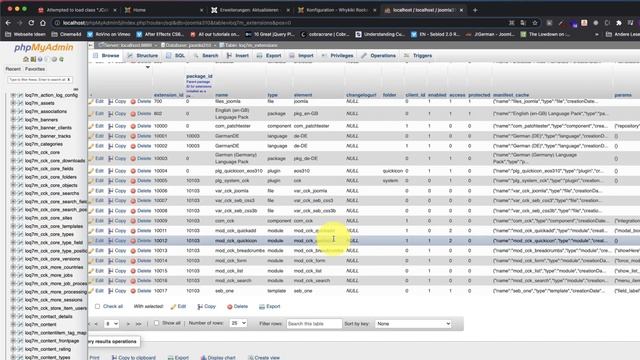Go to next page arrow
Image resolution: width=640 pixels, height=360 pixels.
tap(128, 324)
